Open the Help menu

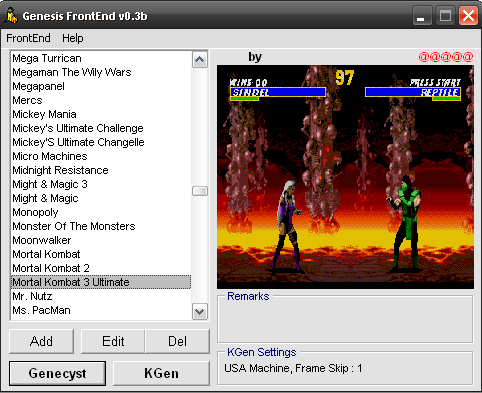point(73,38)
